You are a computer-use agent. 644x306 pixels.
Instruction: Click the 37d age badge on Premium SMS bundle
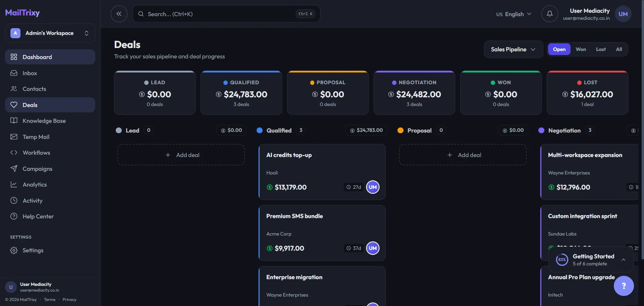click(x=354, y=248)
